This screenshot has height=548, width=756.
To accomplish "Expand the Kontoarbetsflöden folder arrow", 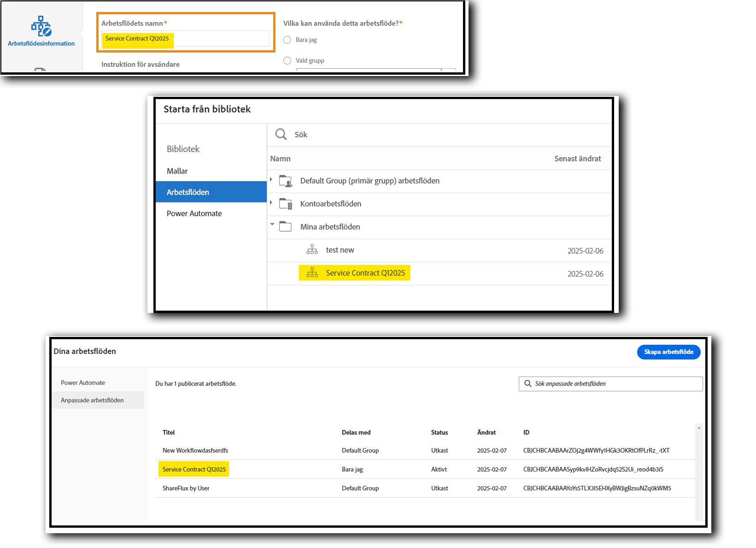I will click(271, 202).
